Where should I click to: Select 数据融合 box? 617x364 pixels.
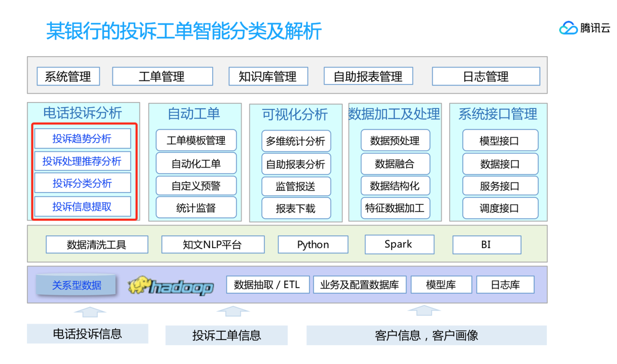coord(395,164)
